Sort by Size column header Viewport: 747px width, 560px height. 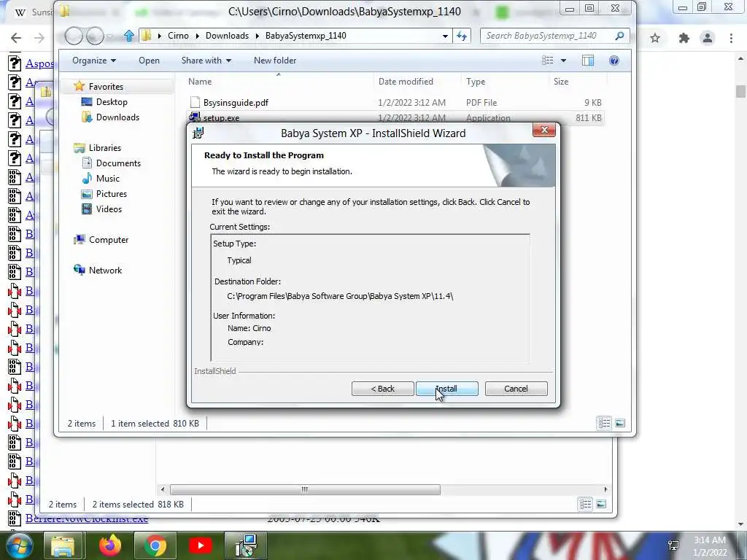tap(561, 82)
